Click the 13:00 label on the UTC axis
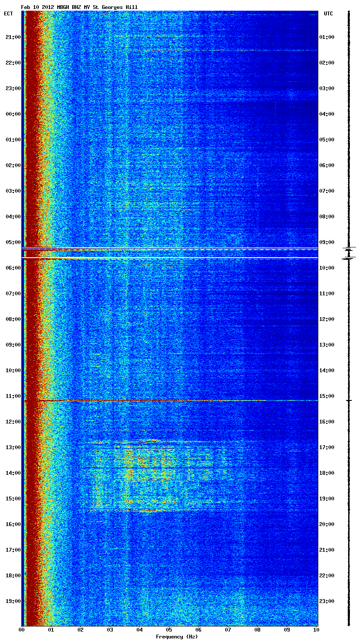Screen dimensions: 364x641 pos(327,345)
